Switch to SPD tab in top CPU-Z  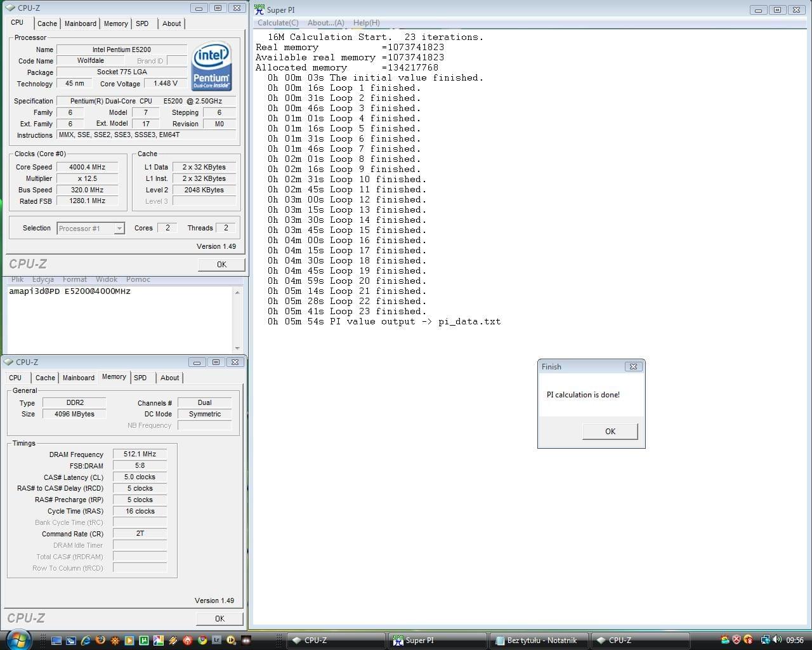142,23
